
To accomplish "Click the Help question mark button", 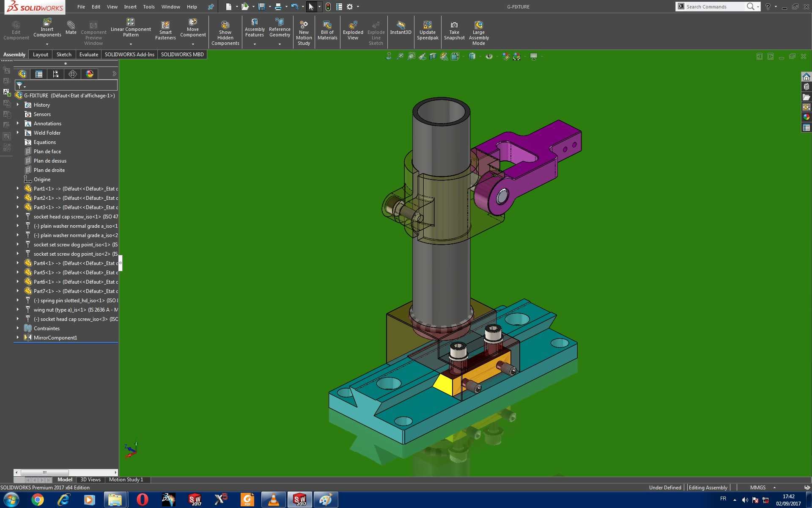I will [768, 7].
